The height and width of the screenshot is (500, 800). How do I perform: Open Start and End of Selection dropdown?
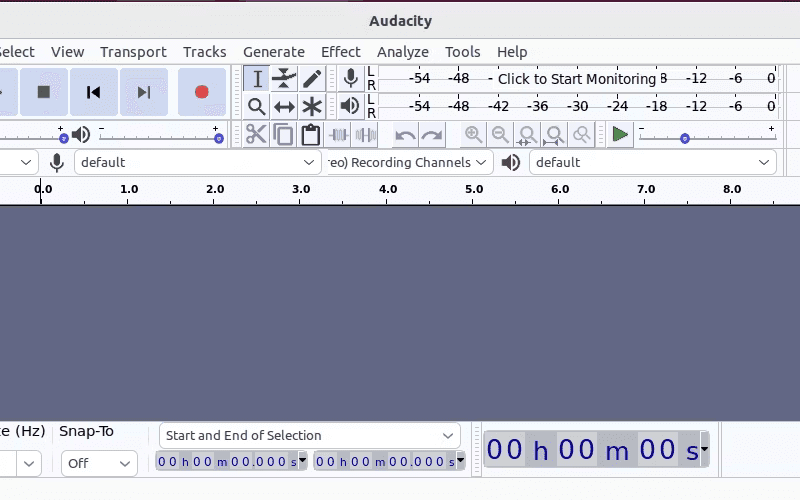pos(310,436)
